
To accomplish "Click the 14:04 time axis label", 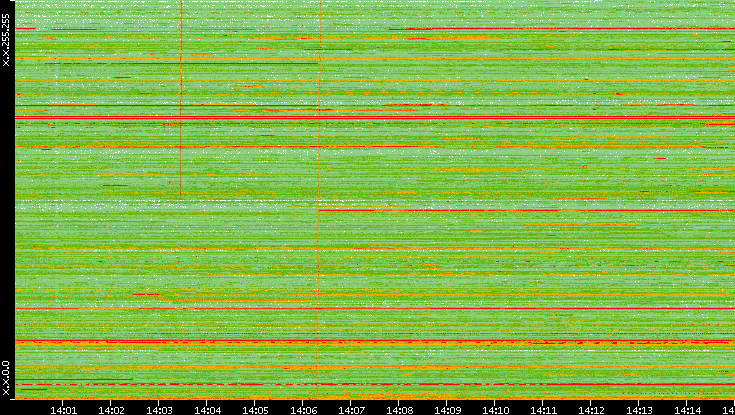I will (208, 410).
